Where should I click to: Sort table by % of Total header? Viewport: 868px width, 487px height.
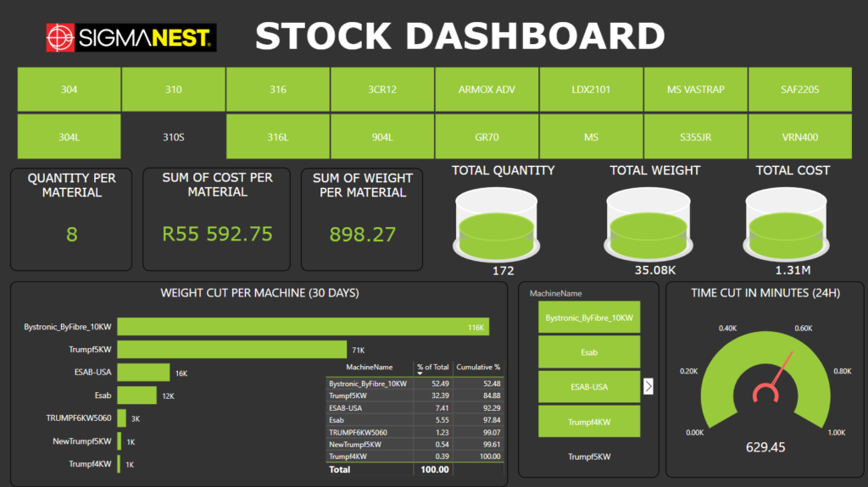click(x=433, y=368)
